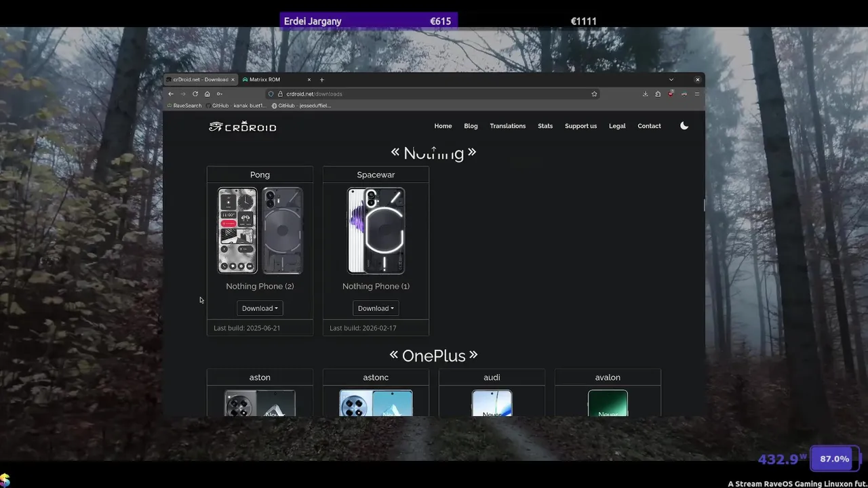Open the browser home page icon
868x488 pixels.
point(208,94)
